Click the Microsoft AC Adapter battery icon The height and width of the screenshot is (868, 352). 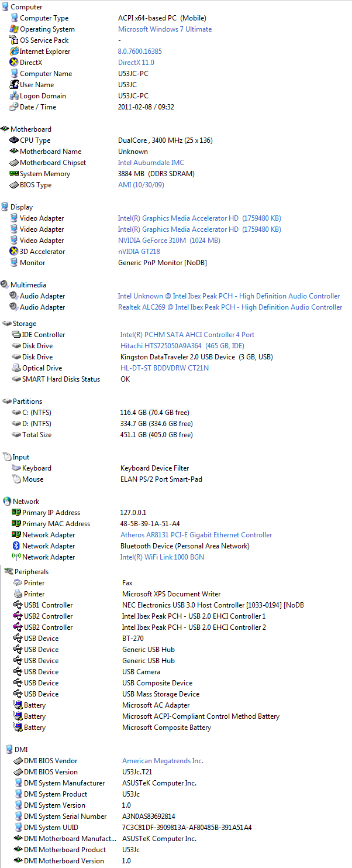(x=18, y=705)
